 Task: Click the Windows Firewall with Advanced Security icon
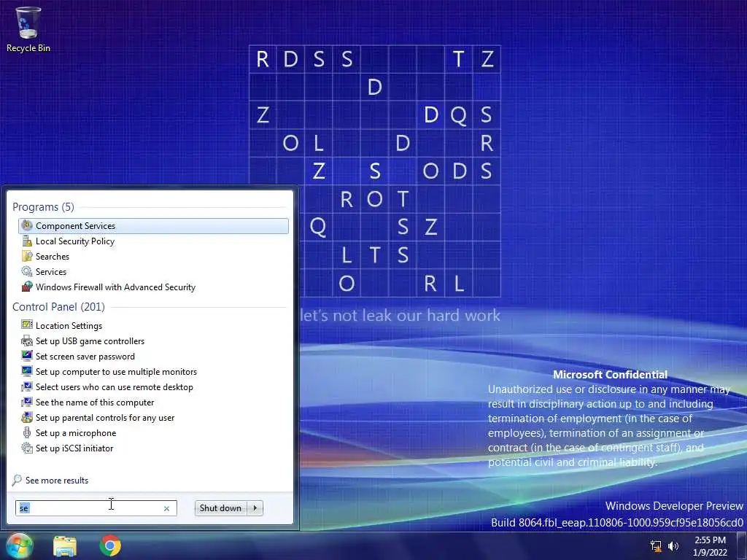click(27, 287)
